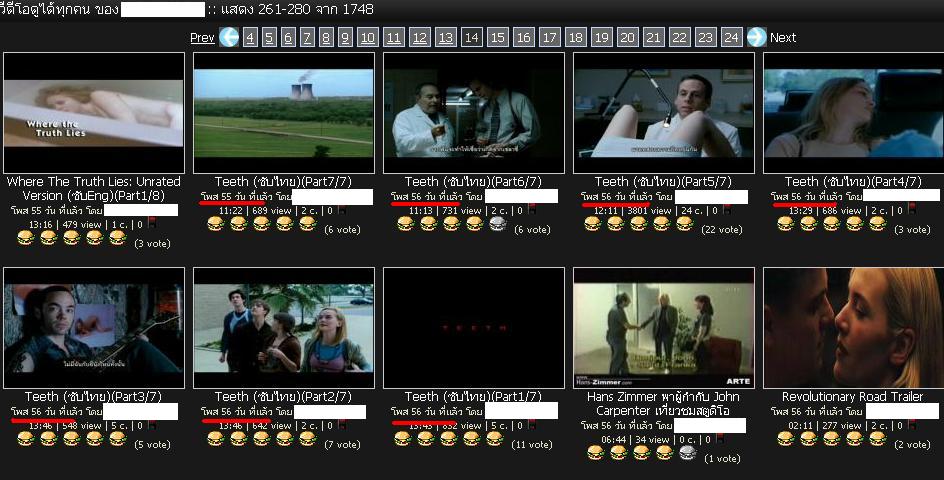The width and height of the screenshot is (944, 480).
Task: Open the Teeth Part2/7 thumbnail
Action: coord(284,328)
